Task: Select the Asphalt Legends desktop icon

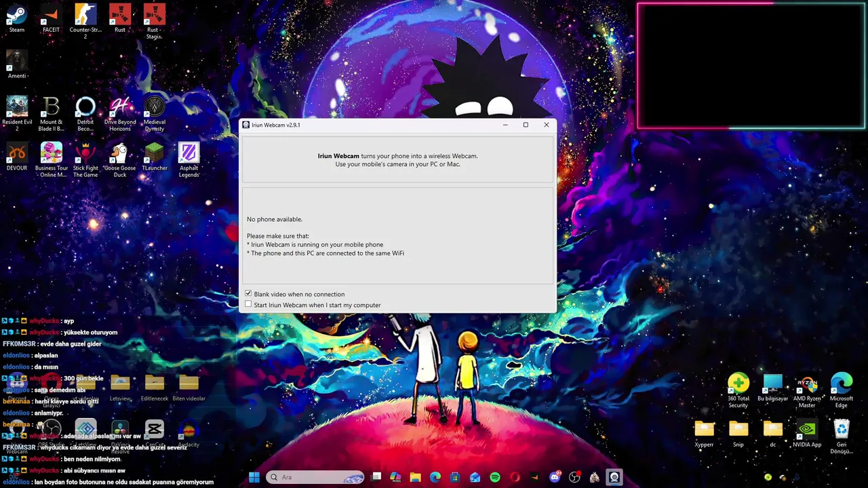Action: coord(189,160)
